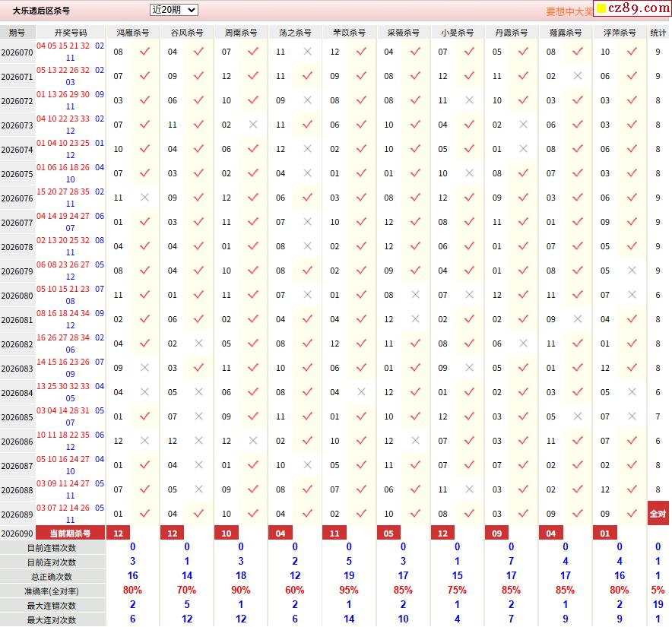Click the 目前连对次数 row label
This screenshot has height=627, width=672.
click(x=52, y=562)
